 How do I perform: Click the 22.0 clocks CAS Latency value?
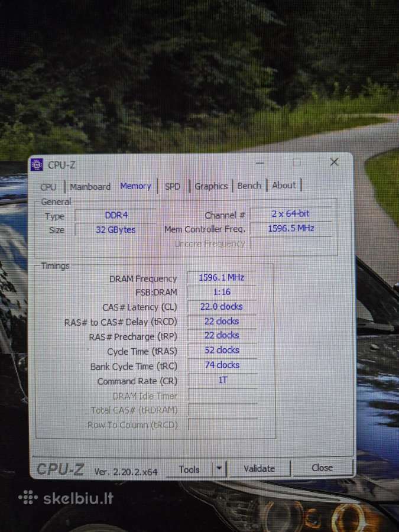tap(222, 307)
